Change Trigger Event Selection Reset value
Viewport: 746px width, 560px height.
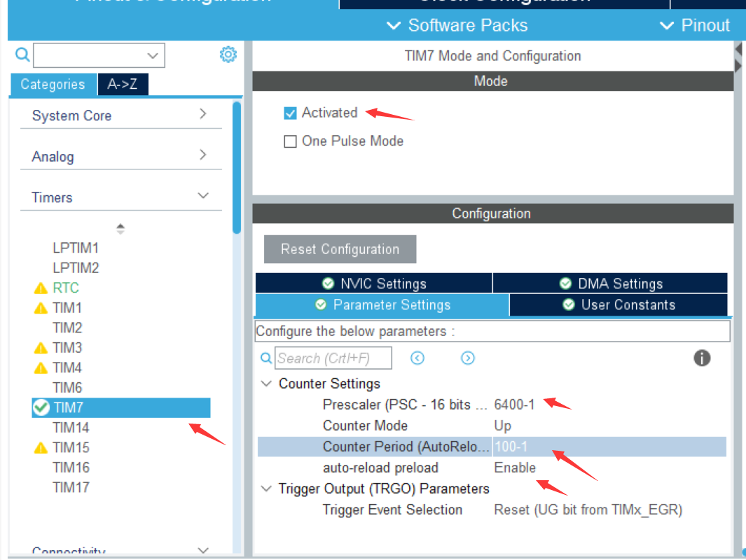click(x=588, y=510)
